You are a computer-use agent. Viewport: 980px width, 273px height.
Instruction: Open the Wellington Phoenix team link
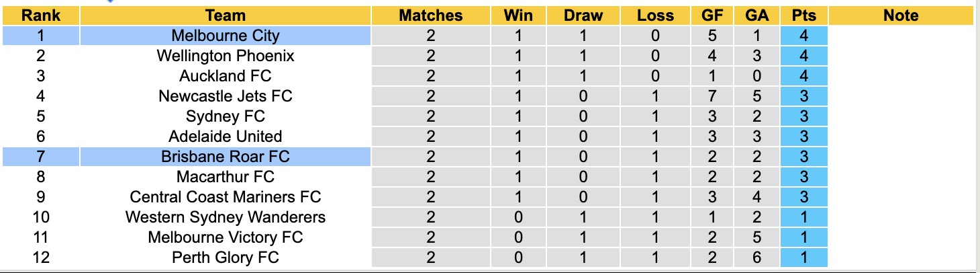pyautogui.click(x=226, y=56)
